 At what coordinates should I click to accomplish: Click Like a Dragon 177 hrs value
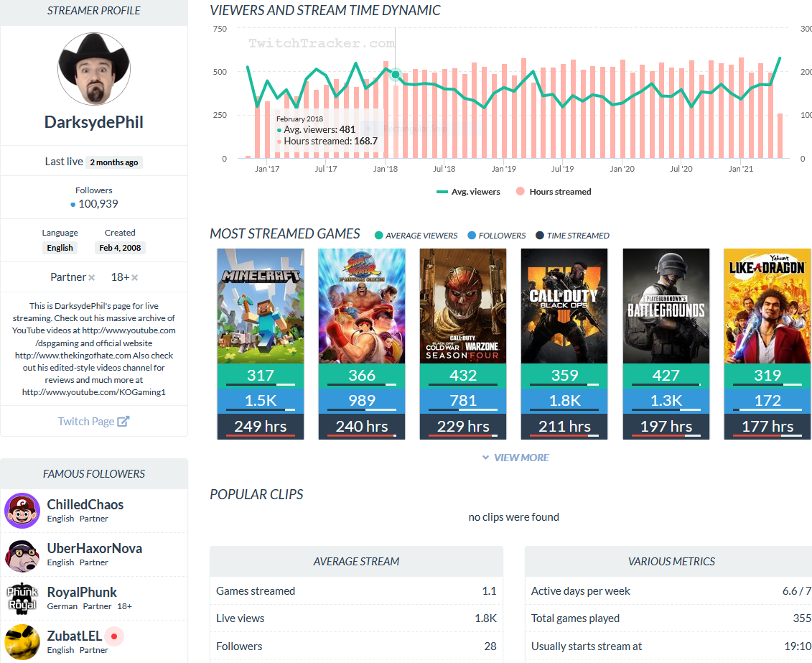click(x=767, y=426)
